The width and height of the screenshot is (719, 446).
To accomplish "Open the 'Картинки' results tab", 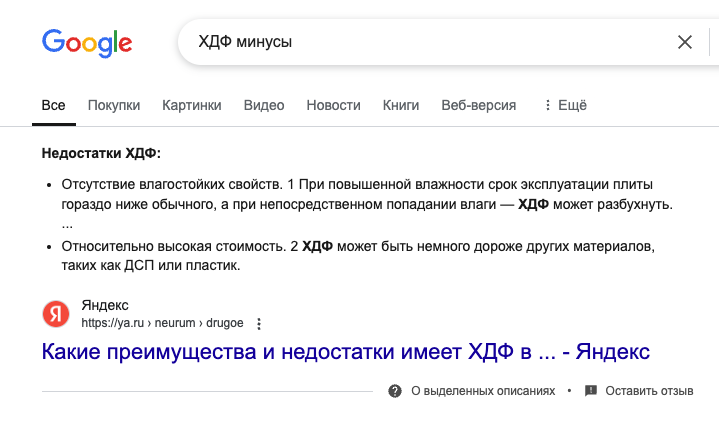I will click(192, 105).
